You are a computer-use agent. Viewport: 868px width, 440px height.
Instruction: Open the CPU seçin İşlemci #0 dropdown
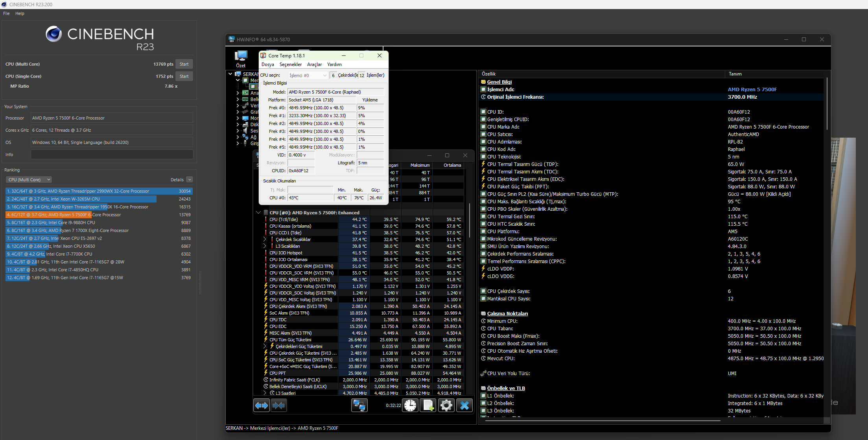coord(308,75)
